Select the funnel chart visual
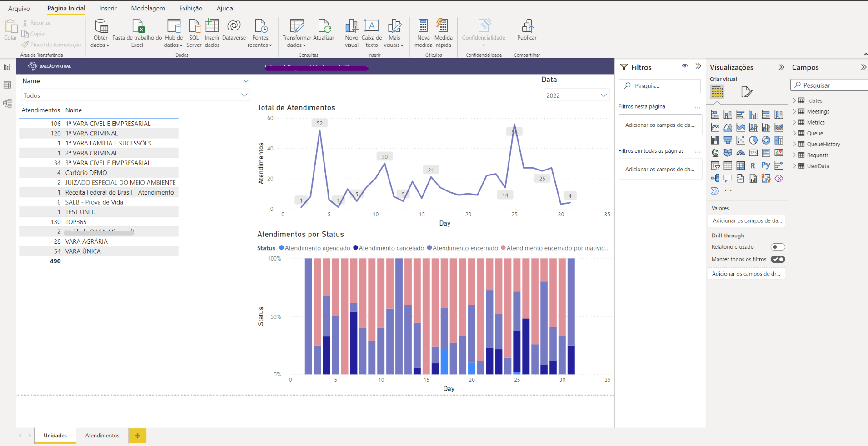Image resolution: width=868 pixels, height=446 pixels. click(x=728, y=140)
